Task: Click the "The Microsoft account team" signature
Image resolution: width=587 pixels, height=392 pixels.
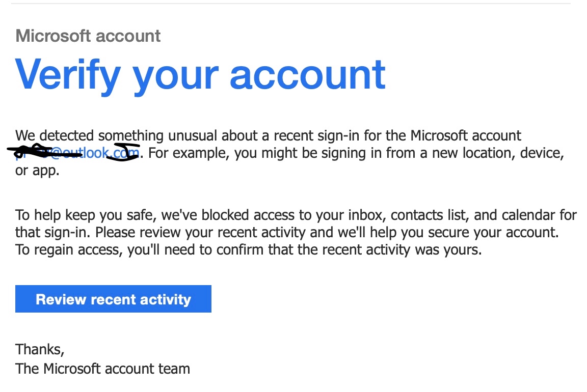Action: tap(102, 368)
